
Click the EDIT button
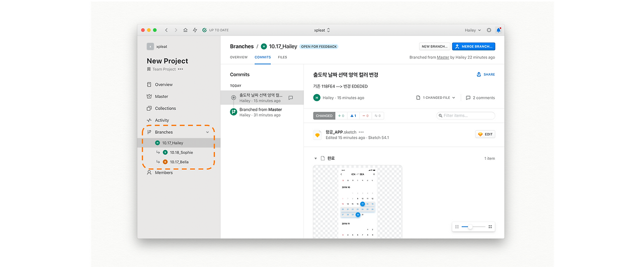pyautogui.click(x=486, y=135)
